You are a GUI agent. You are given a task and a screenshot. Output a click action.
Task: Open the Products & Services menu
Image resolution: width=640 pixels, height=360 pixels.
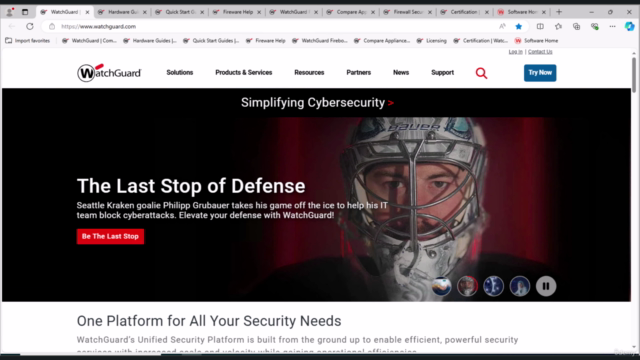(244, 73)
